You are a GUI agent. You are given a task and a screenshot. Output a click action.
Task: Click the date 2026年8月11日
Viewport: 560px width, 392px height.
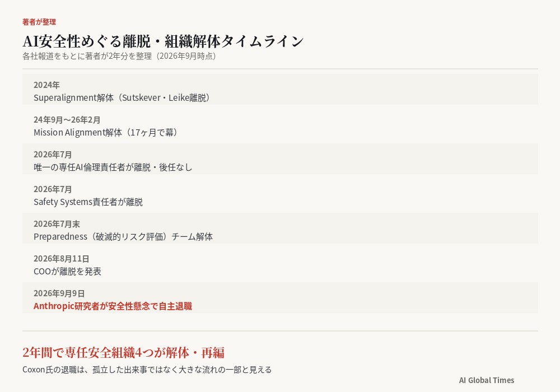click(61, 259)
